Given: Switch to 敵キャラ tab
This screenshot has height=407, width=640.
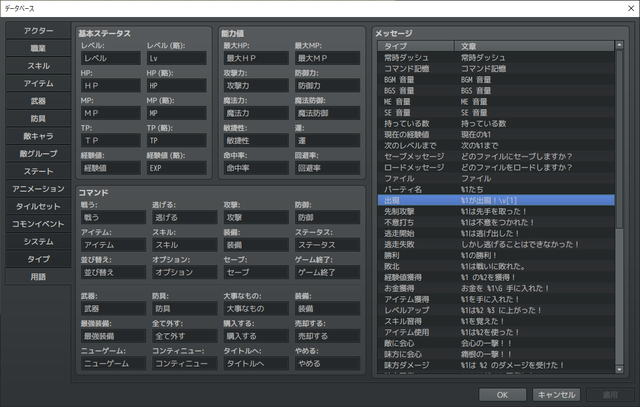Looking at the screenshot, I should coord(38,136).
